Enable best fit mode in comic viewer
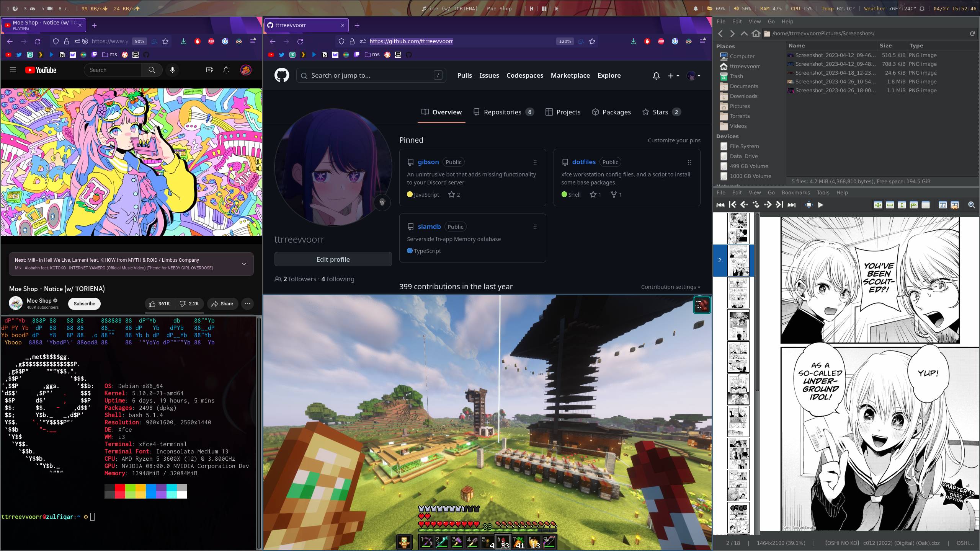Screen dimensions: 980x551 tap(878, 205)
